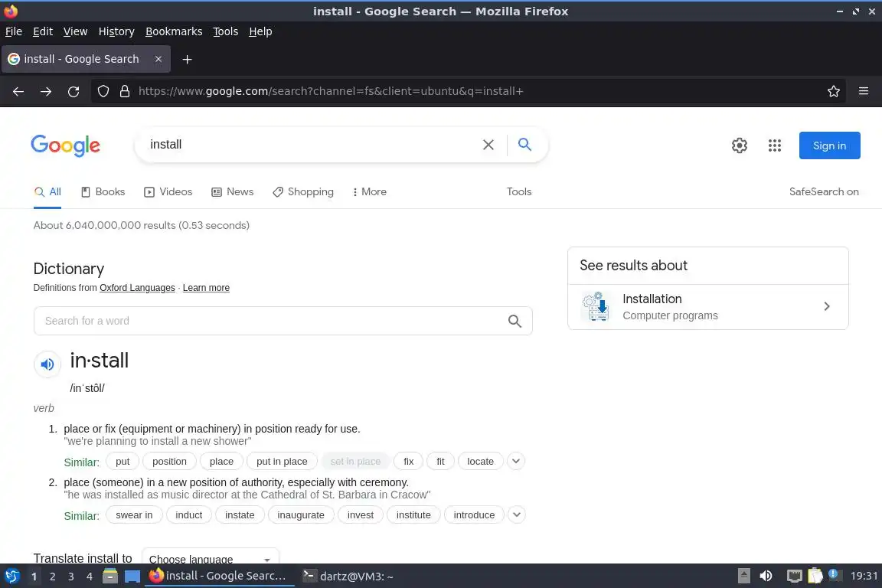The width and height of the screenshot is (882, 588).
Task: Open the File menu
Action: [14, 31]
